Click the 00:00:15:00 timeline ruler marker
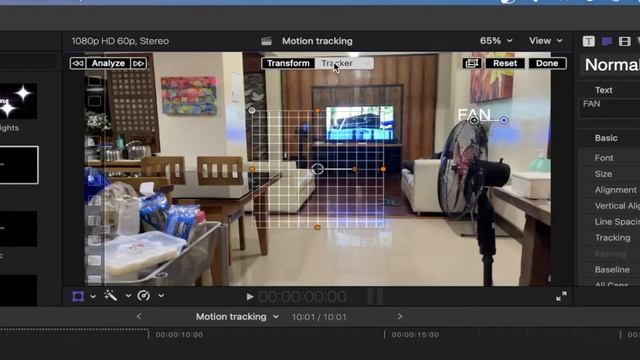 click(415, 335)
